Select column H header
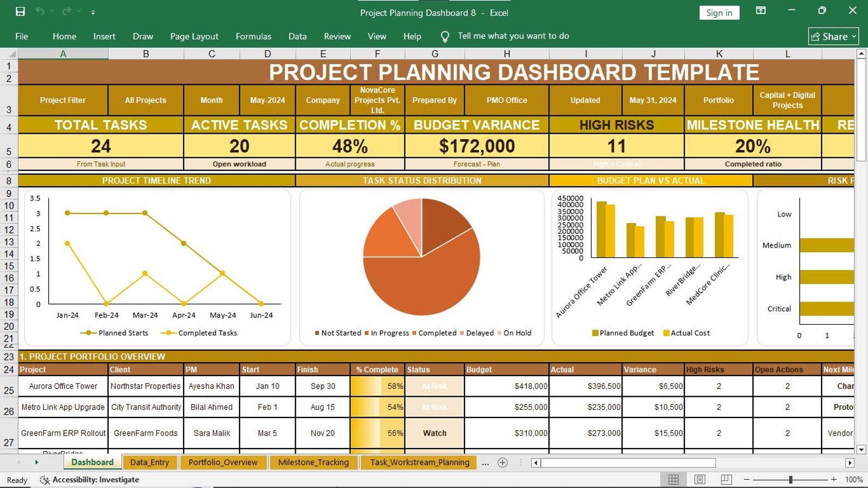This screenshot has height=488, width=868. [x=507, y=54]
